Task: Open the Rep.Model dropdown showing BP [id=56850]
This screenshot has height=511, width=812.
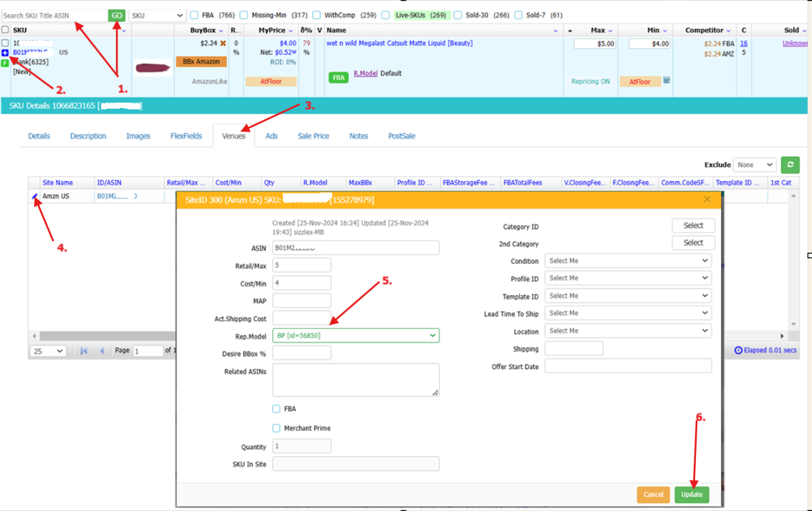Action: tap(356, 336)
